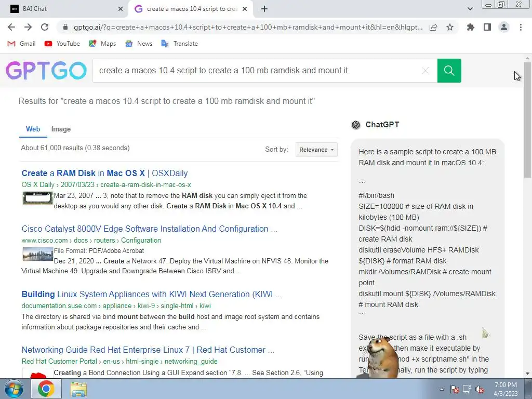Reload the current page
The width and height of the screenshot is (532, 399).
point(45,27)
